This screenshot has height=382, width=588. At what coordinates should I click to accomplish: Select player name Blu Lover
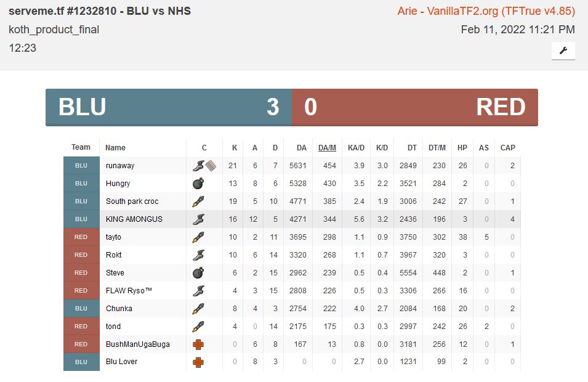click(x=121, y=362)
